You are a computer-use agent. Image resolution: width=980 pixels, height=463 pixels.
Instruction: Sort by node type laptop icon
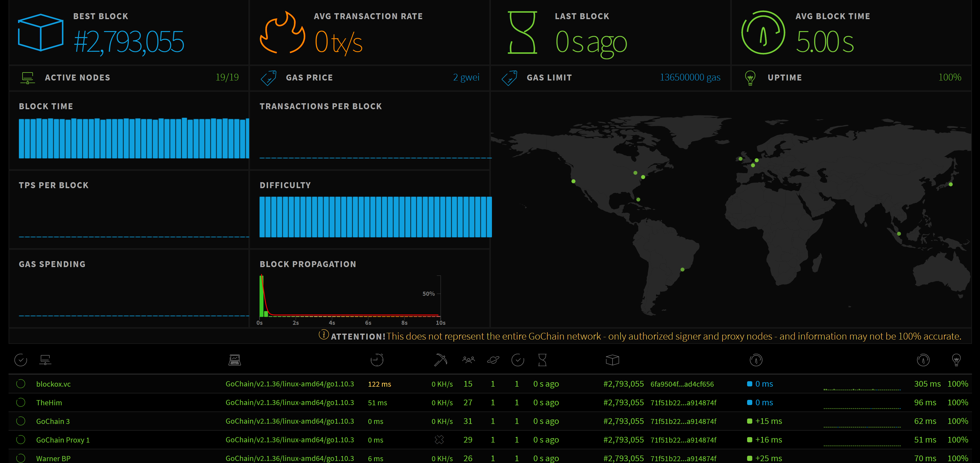(234, 360)
